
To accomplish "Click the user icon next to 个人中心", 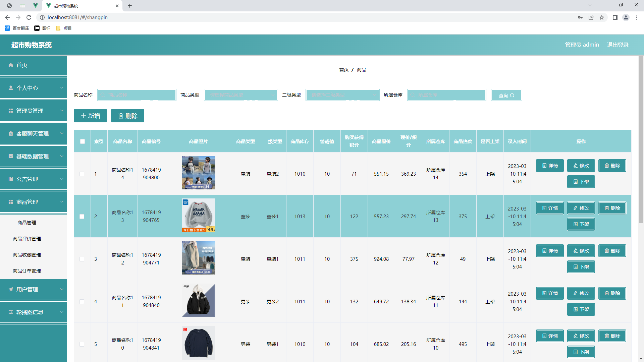I will 11,88.
